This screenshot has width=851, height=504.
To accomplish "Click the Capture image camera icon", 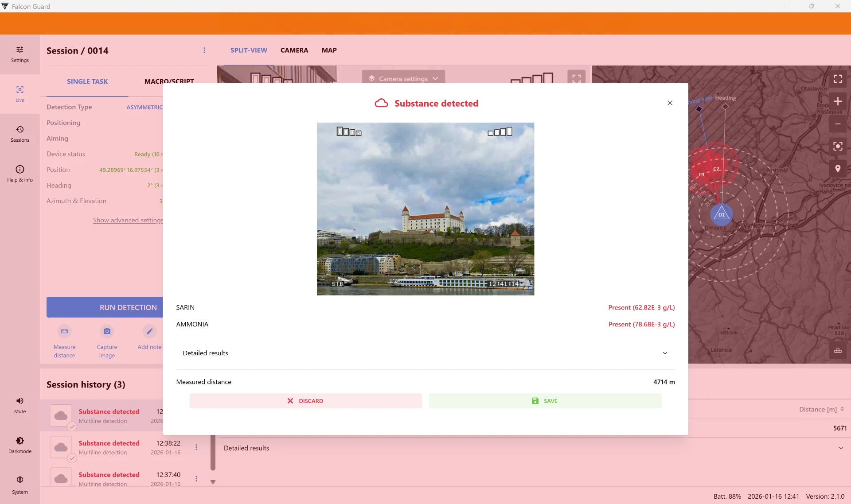I will point(107,331).
